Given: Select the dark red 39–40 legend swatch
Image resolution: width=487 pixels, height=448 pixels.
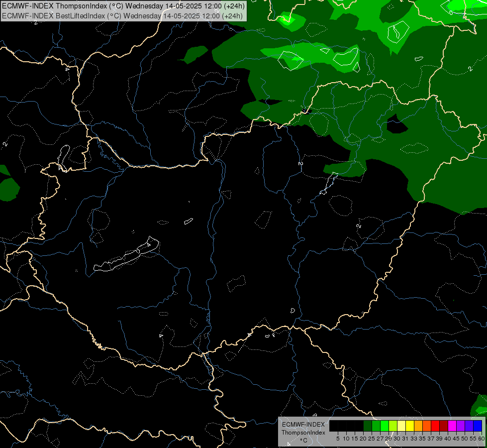Looking at the screenshot, I should coord(444,426).
